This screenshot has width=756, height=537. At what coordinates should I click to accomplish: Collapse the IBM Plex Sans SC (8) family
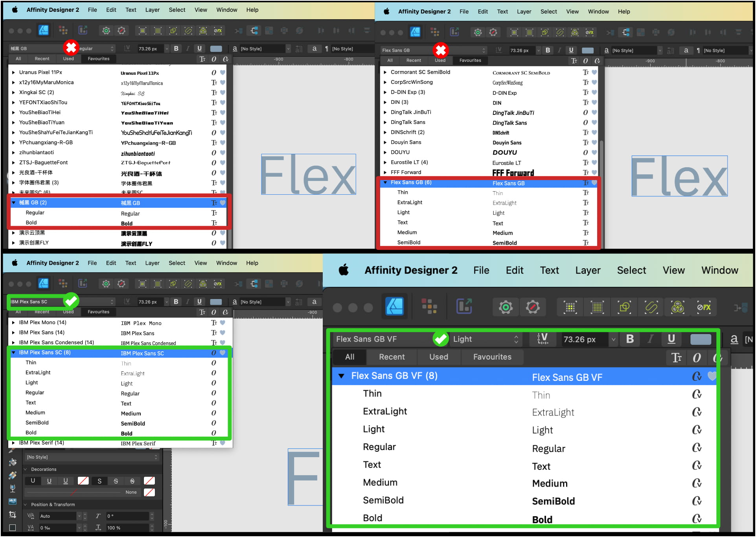[x=13, y=352]
